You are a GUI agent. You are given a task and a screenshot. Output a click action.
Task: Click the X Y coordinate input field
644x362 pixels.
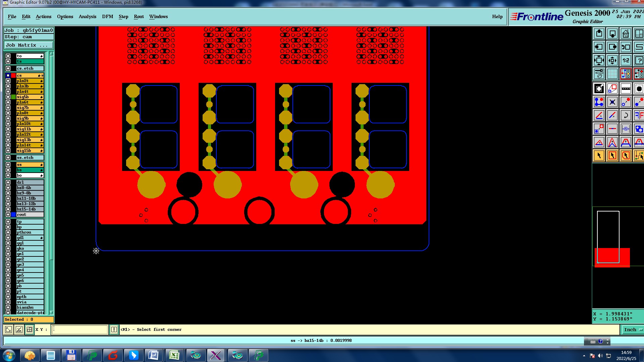(x=80, y=329)
